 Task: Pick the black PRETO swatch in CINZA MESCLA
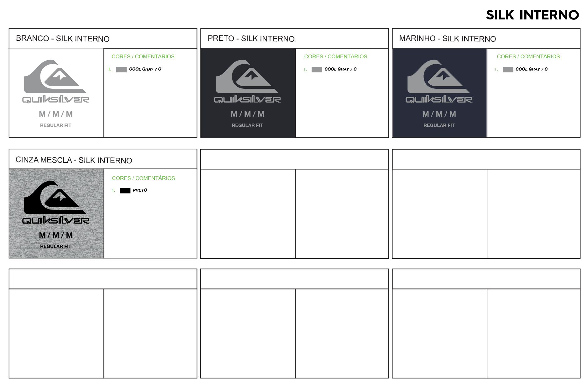click(125, 191)
